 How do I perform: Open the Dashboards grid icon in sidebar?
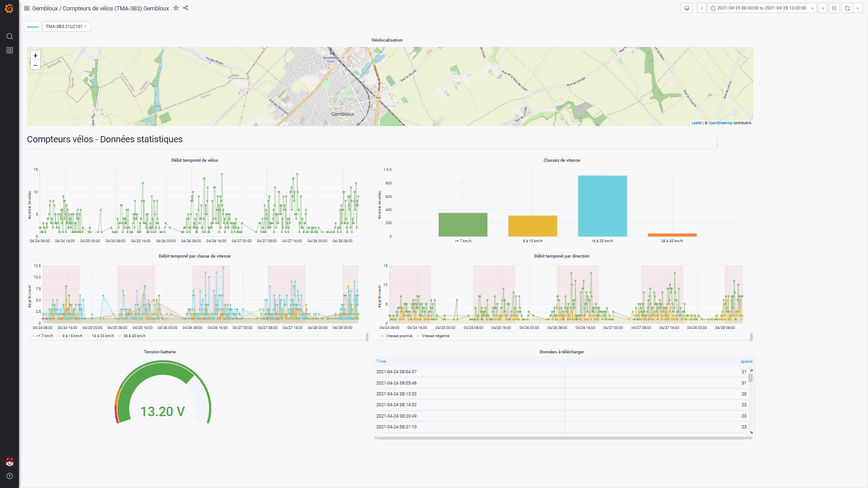[9, 50]
